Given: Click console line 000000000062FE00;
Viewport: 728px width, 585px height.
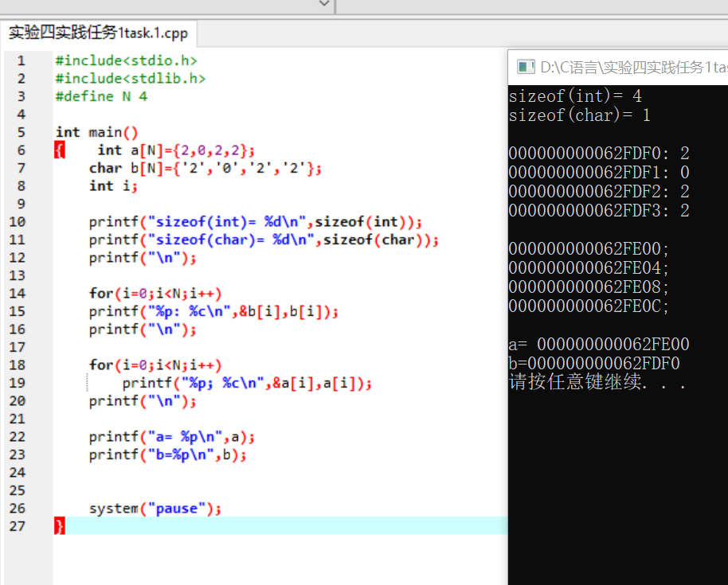Looking at the screenshot, I should tap(589, 248).
